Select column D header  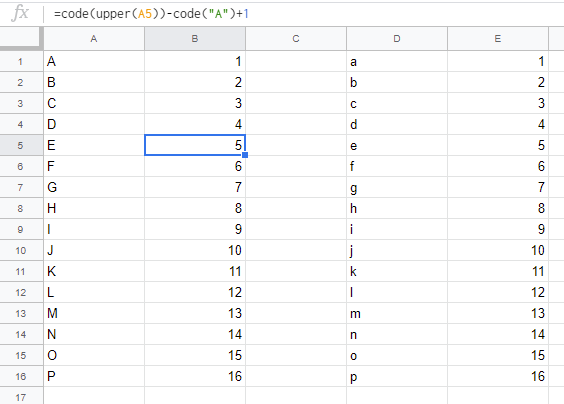click(397, 39)
